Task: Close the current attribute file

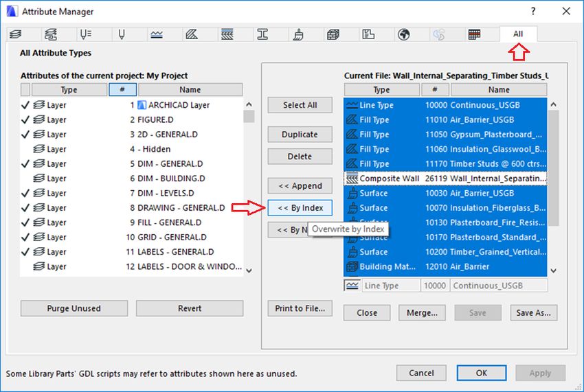Action: click(367, 312)
